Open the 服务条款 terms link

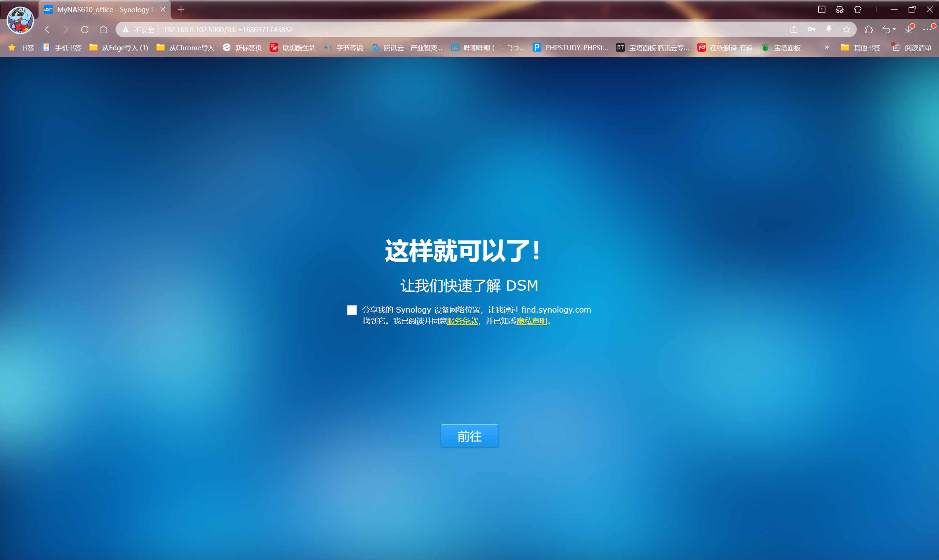click(463, 321)
